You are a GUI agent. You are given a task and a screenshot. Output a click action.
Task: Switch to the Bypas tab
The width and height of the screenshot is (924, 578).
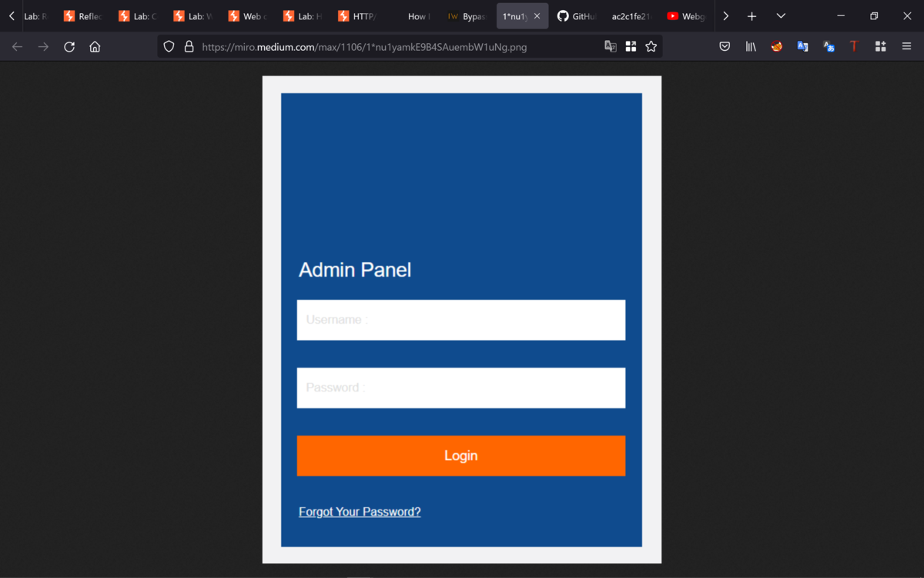467,16
